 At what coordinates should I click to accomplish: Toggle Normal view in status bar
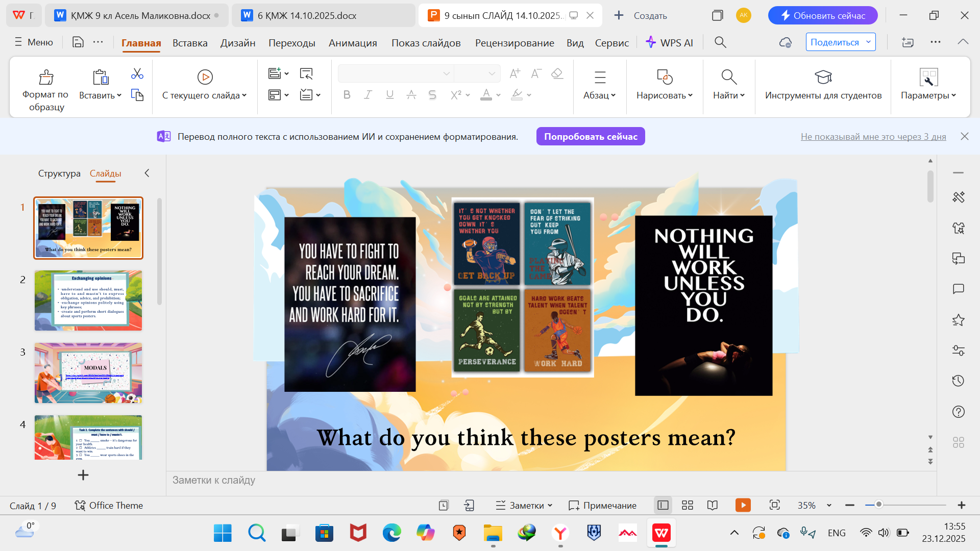click(663, 505)
